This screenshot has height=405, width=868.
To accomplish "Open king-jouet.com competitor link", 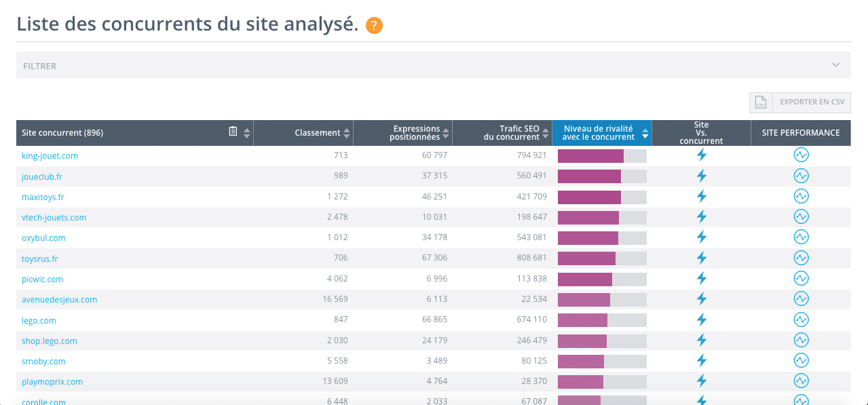I will (x=50, y=155).
